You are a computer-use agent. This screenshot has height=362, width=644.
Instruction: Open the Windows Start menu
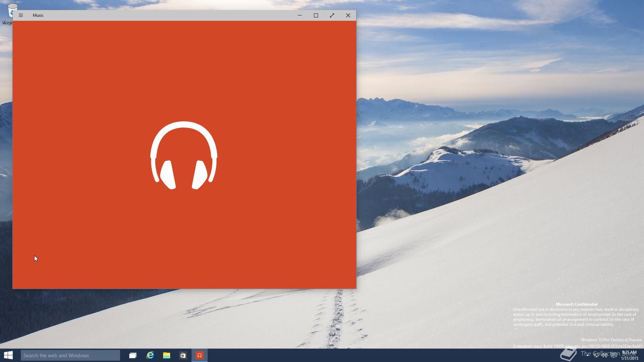click(8, 355)
